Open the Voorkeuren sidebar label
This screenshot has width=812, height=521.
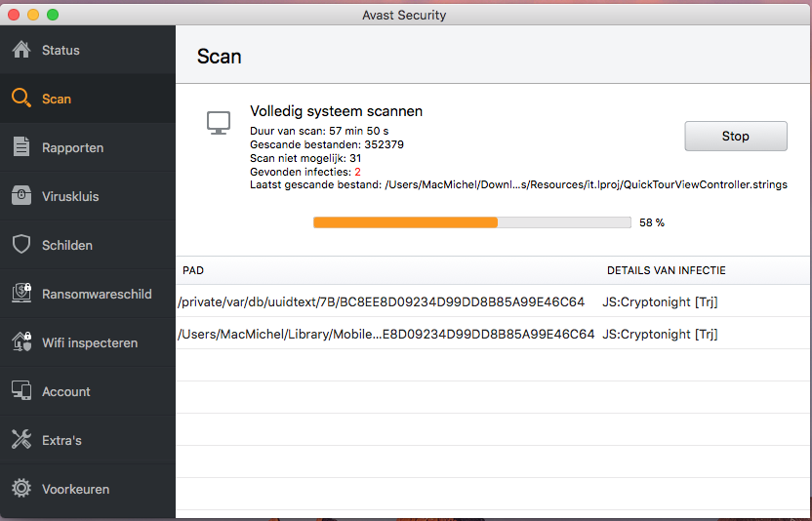[75, 490]
